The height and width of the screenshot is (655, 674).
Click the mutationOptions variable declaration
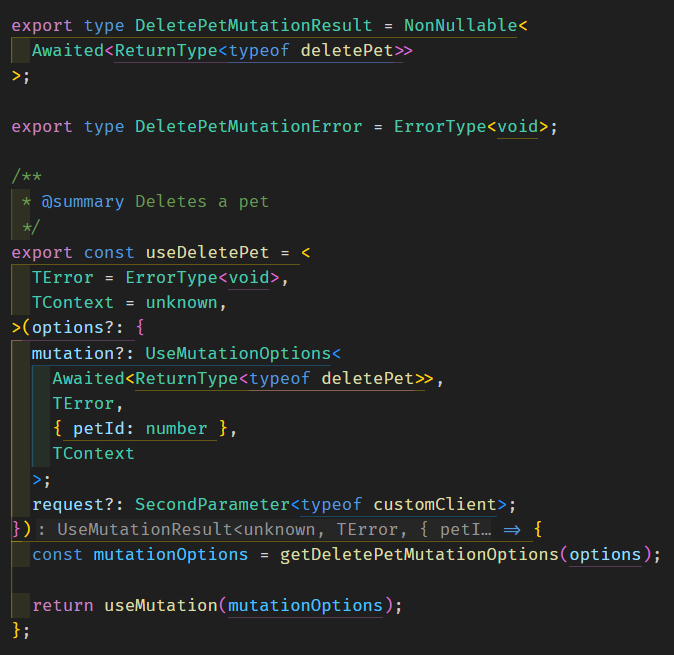coord(171,555)
